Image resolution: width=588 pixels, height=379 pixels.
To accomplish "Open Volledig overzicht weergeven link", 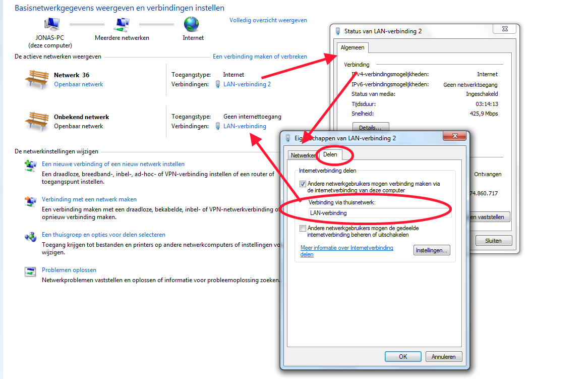I will tap(268, 20).
